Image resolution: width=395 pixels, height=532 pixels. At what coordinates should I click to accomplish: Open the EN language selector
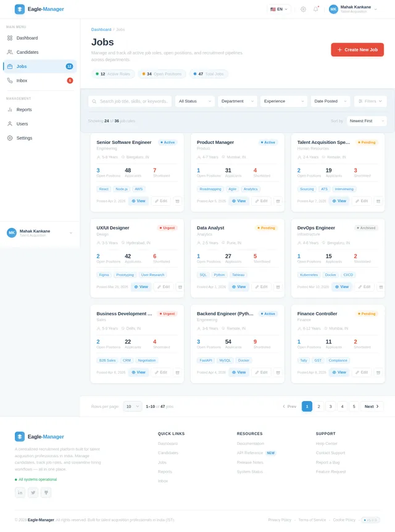pos(279,9)
